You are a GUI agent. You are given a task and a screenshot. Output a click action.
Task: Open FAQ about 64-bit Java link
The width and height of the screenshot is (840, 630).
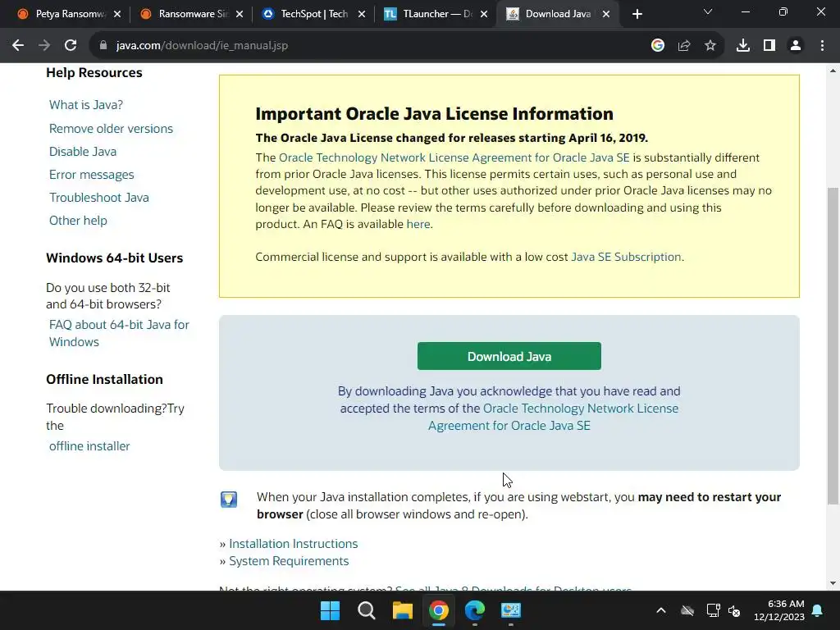pyautogui.click(x=119, y=333)
